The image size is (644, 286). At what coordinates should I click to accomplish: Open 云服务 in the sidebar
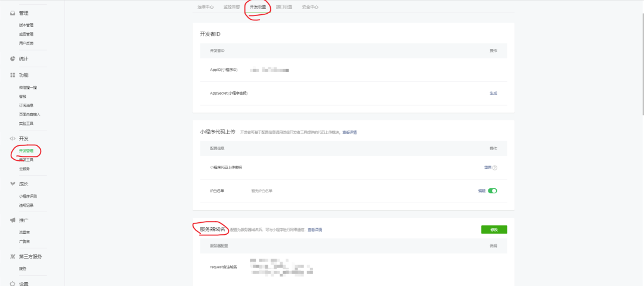24,169
